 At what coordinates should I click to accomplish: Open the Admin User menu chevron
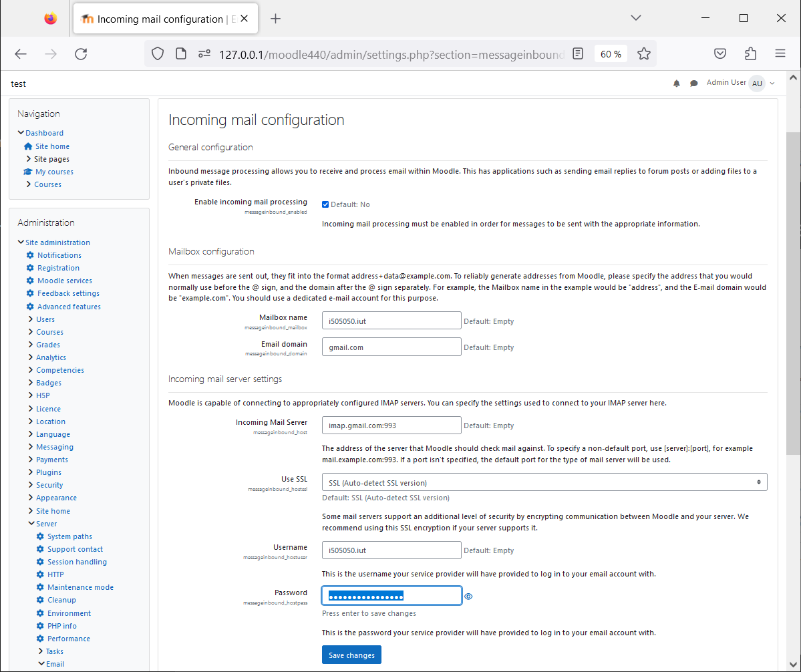(772, 83)
